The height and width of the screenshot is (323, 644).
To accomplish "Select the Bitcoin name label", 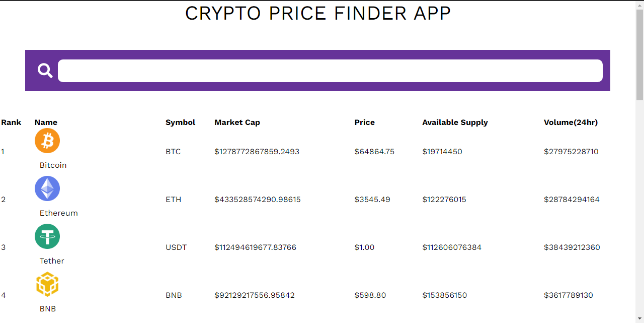I will (x=53, y=165).
